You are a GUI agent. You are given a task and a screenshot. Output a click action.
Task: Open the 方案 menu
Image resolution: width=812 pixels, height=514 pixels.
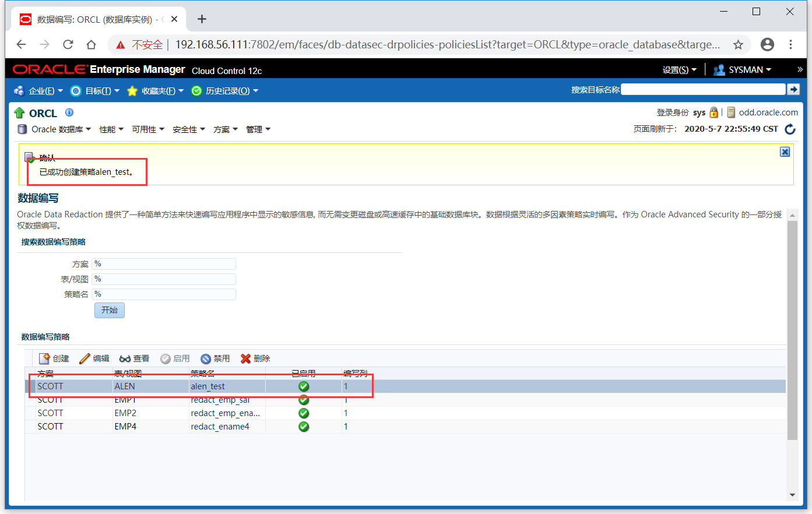pos(226,129)
